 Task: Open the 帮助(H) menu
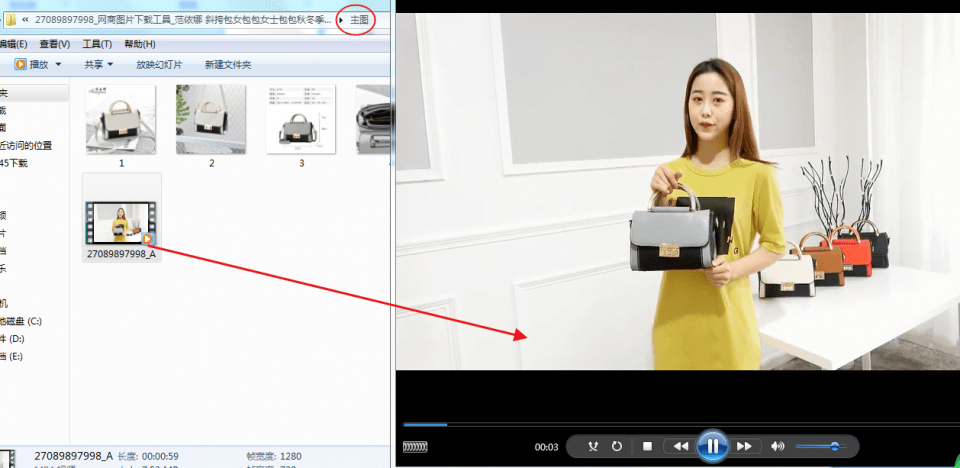pos(140,44)
